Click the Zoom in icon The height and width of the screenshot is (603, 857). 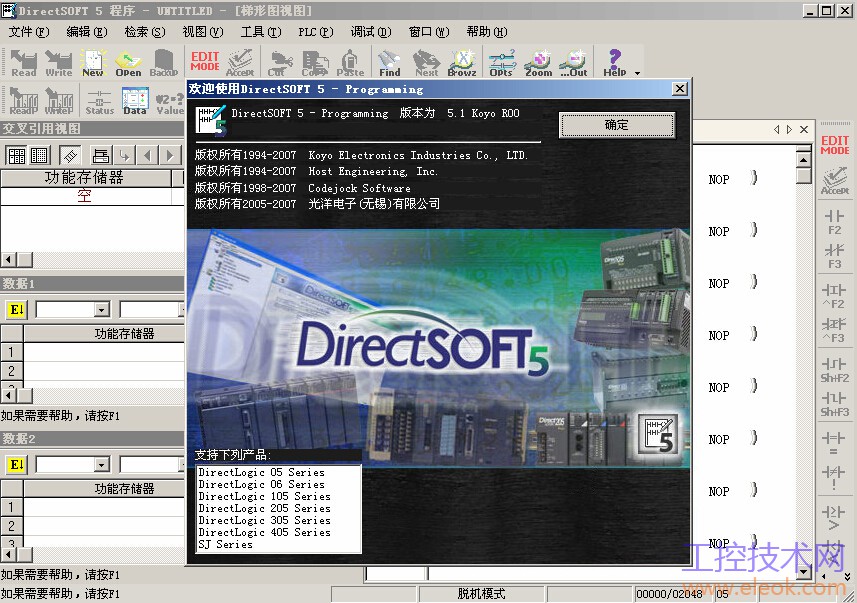pyautogui.click(x=538, y=62)
